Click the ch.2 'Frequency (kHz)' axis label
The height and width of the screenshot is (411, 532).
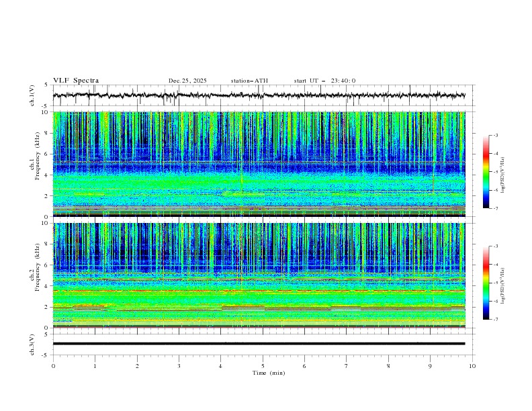click(37, 267)
